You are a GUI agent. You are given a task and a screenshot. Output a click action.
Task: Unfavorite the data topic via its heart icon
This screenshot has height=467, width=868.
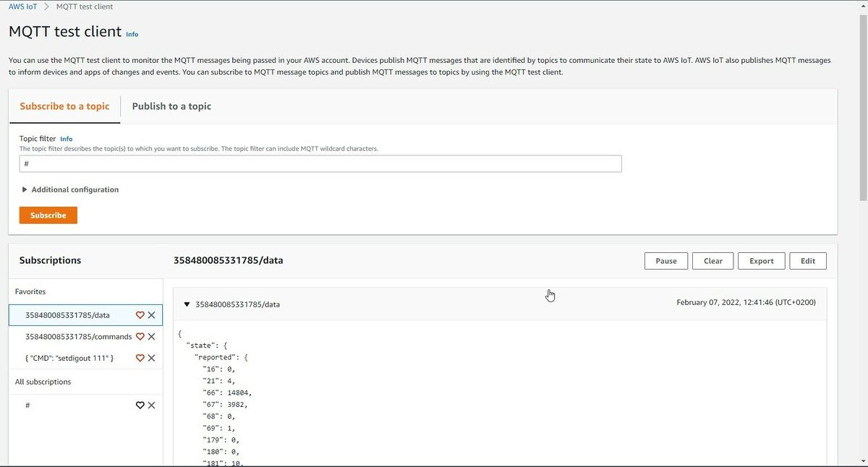(140, 314)
